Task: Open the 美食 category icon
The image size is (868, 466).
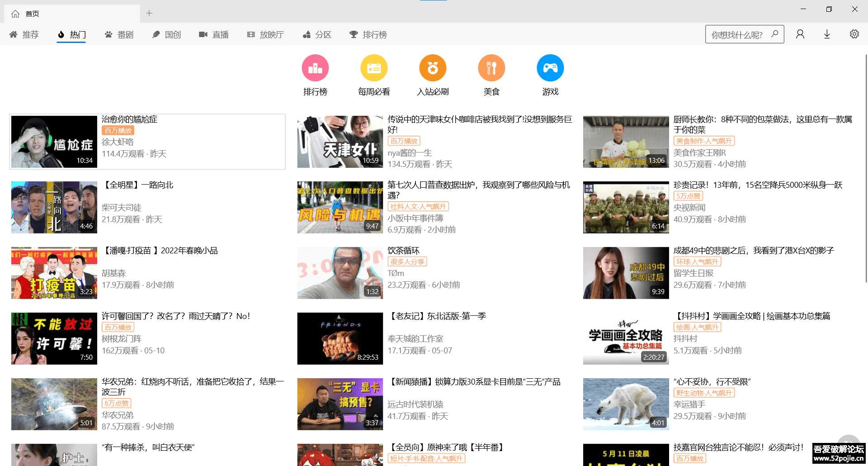Action: tap(491, 67)
